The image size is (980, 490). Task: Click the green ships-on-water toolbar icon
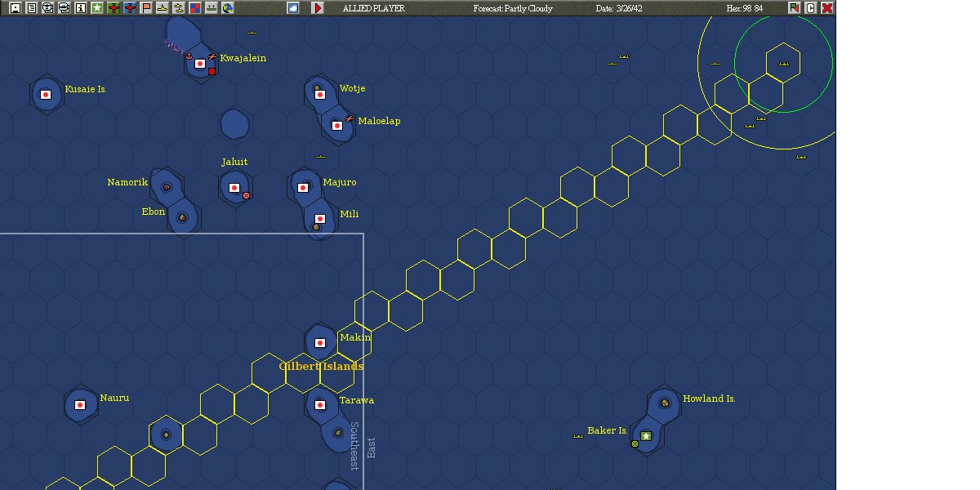point(211,7)
